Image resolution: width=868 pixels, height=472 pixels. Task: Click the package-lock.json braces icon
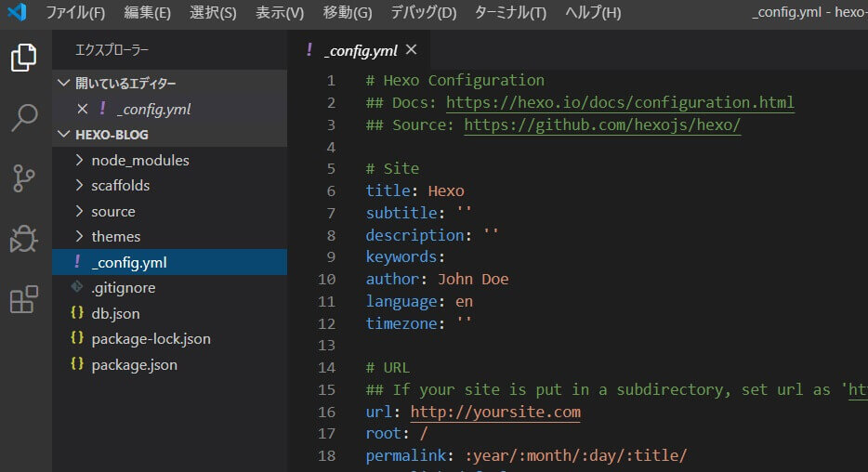(x=77, y=338)
